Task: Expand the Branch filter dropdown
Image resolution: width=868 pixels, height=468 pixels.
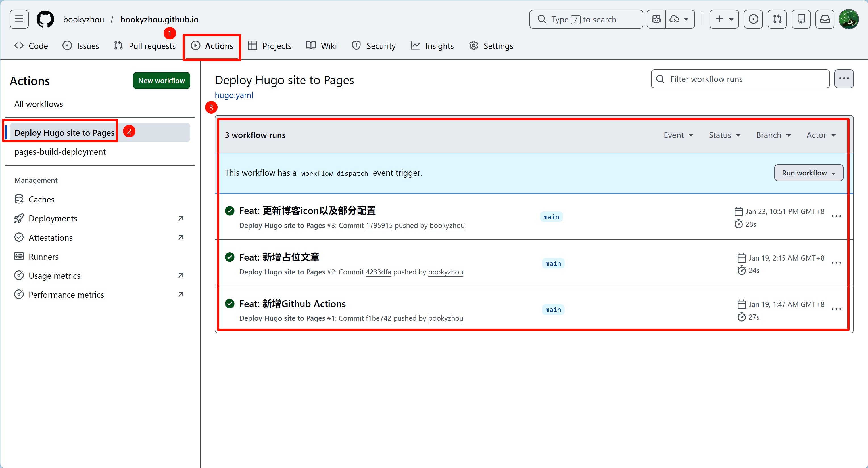Action: 773,135
